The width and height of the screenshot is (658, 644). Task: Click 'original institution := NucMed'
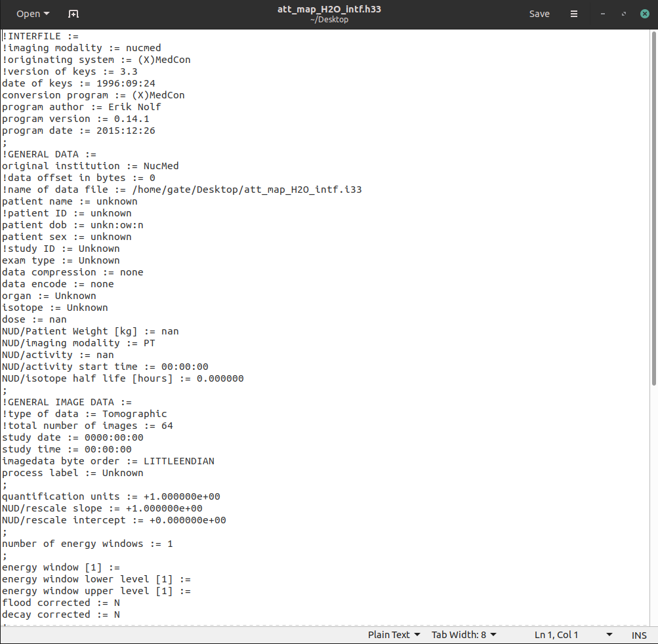[91, 166]
